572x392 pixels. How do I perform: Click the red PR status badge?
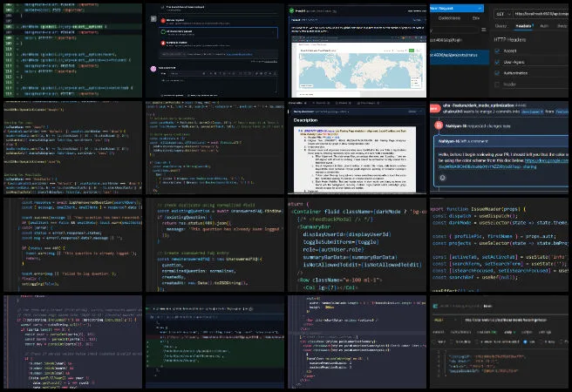point(434,108)
